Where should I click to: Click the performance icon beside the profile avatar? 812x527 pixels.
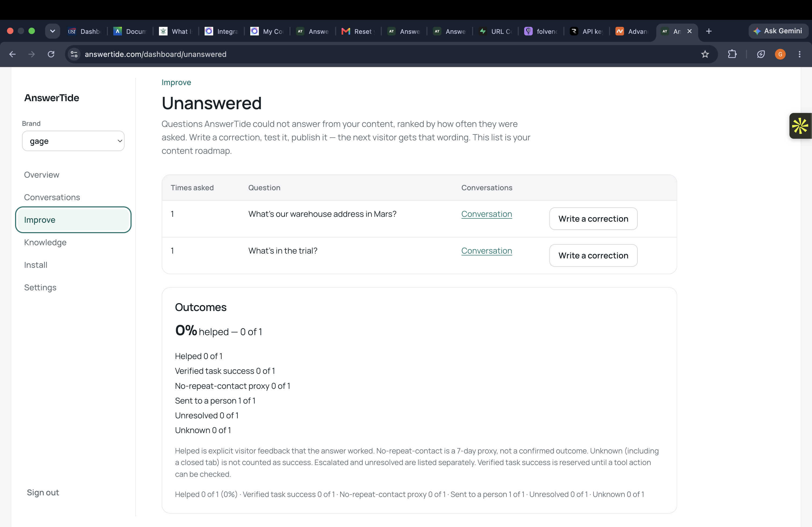[x=760, y=54]
